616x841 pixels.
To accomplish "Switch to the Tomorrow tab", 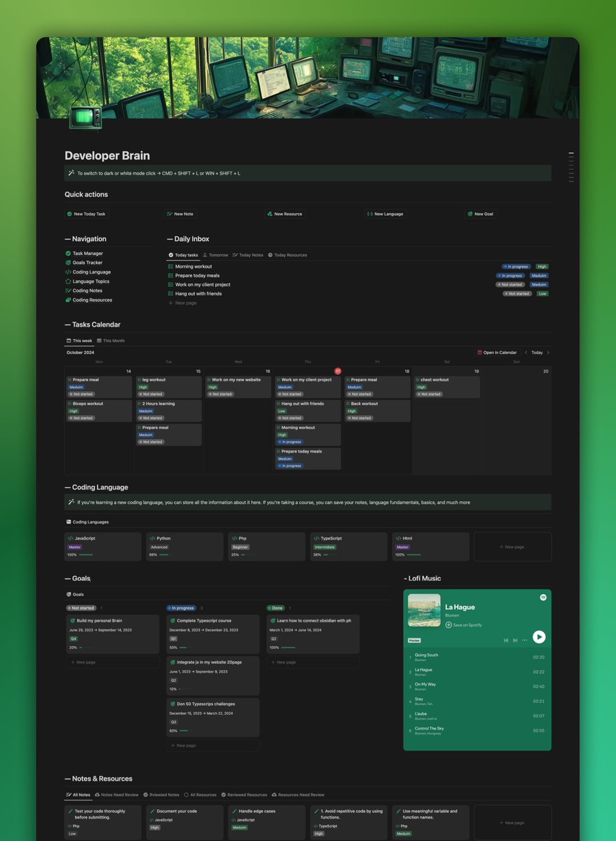I will tap(215, 255).
